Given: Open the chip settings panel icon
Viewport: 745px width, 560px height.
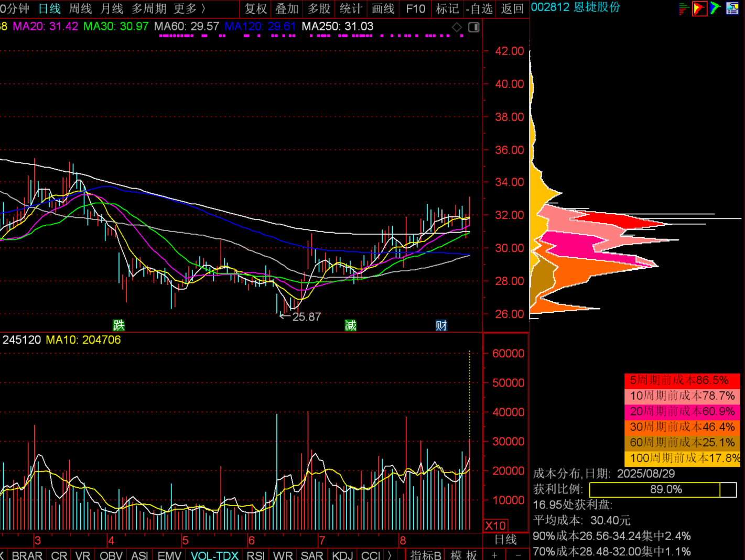Looking at the screenshot, I should [732, 8].
